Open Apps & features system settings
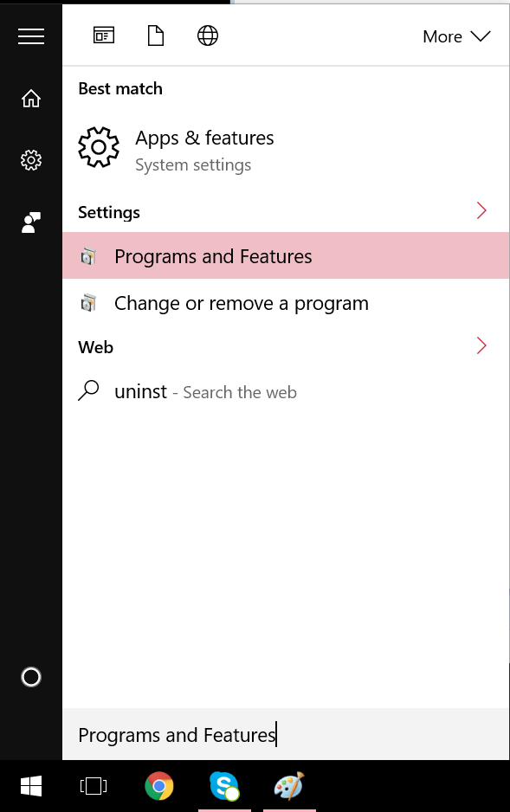This screenshot has height=812, width=510. (x=204, y=137)
